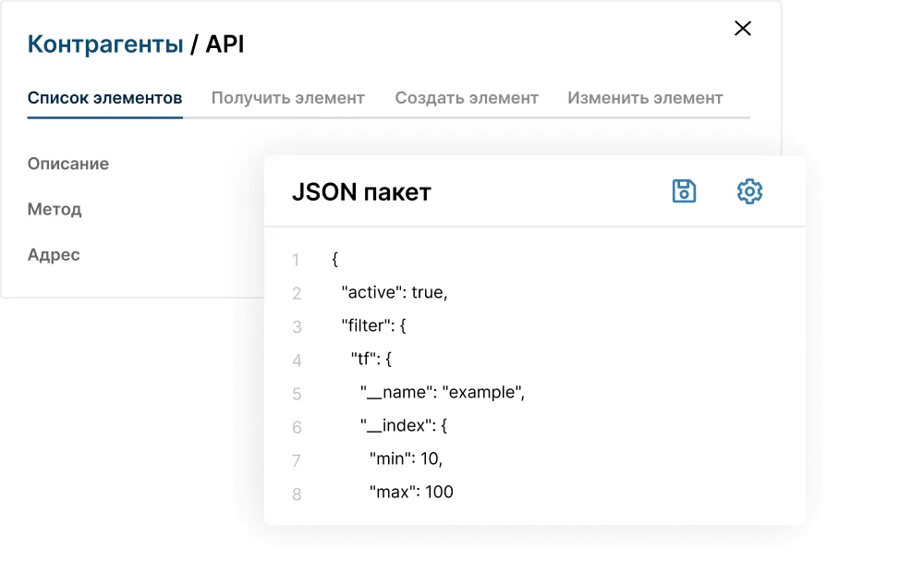The image size is (924, 575).
Task: Place cursor on the "active": true line
Action: (x=395, y=292)
